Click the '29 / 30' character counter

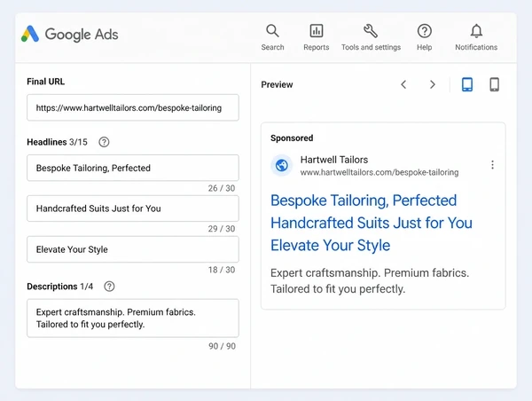tap(222, 229)
